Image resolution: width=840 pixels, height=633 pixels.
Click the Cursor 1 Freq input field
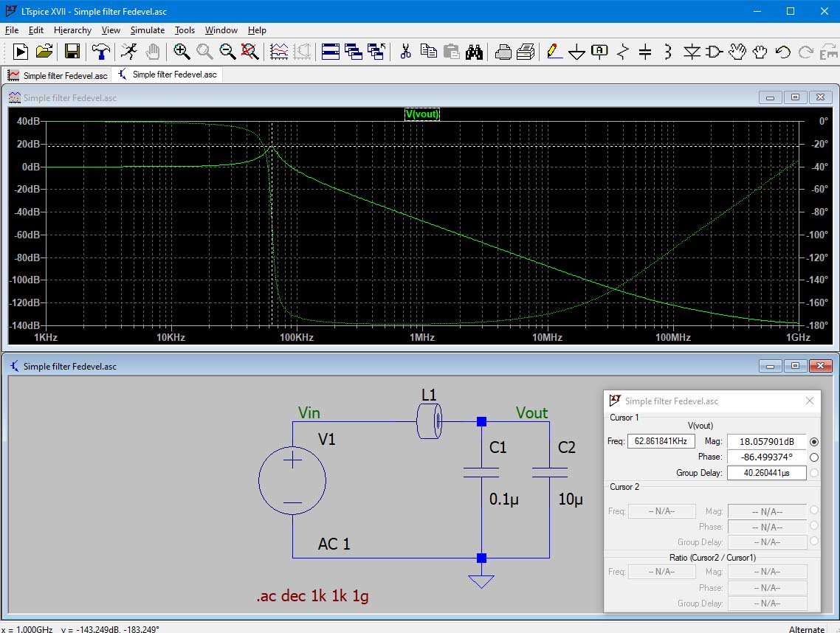661,442
